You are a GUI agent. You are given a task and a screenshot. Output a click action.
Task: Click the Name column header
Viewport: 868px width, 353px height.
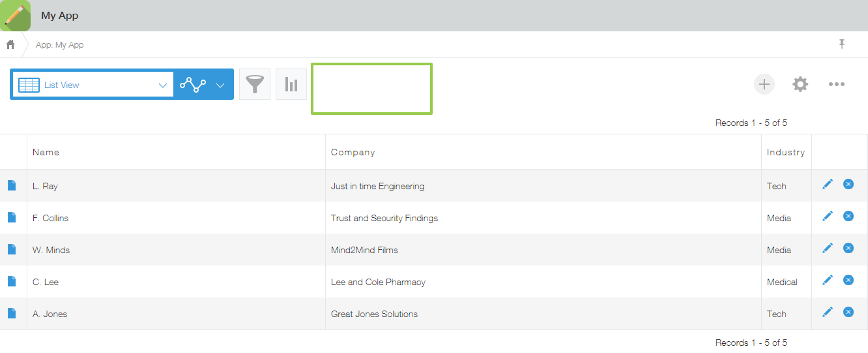[x=46, y=152]
